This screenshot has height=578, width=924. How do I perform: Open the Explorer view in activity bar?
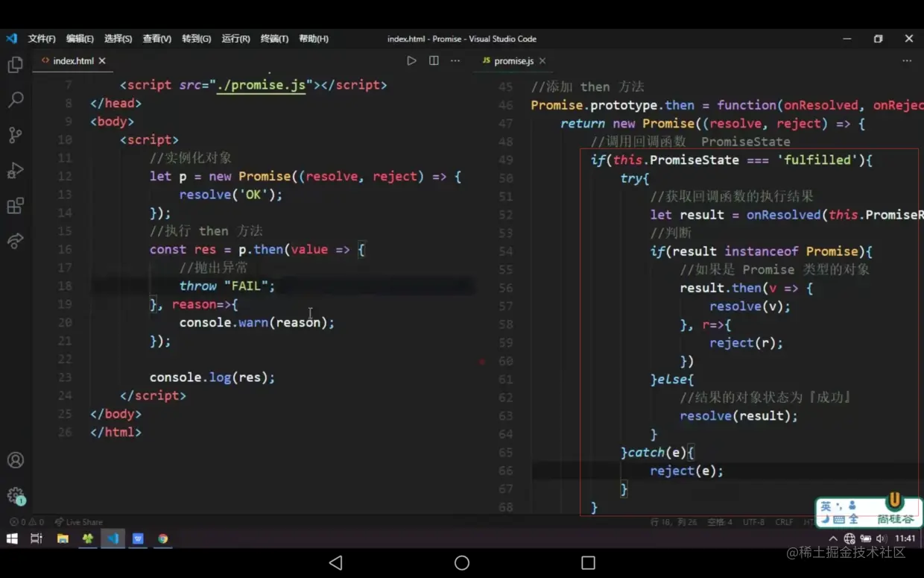pyautogui.click(x=15, y=65)
